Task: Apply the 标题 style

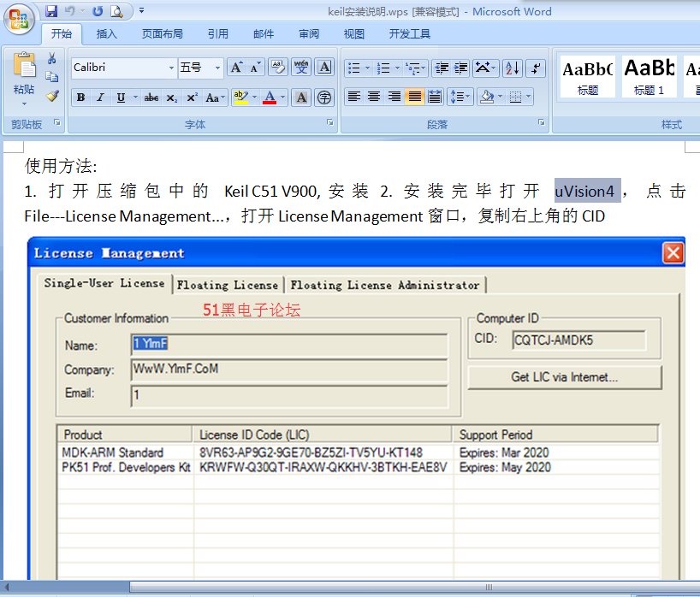Action: pyautogui.click(x=588, y=77)
